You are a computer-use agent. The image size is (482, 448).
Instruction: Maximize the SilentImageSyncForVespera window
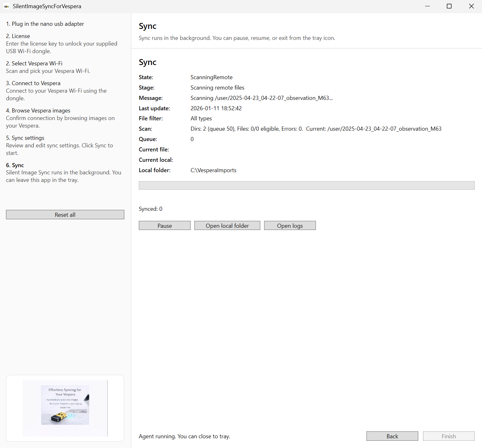(x=449, y=6)
